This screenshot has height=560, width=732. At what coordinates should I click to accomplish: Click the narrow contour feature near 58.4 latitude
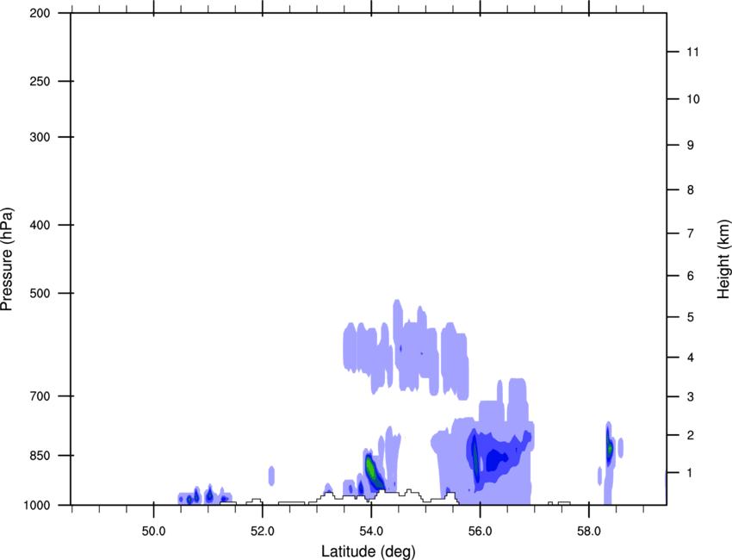point(609,448)
